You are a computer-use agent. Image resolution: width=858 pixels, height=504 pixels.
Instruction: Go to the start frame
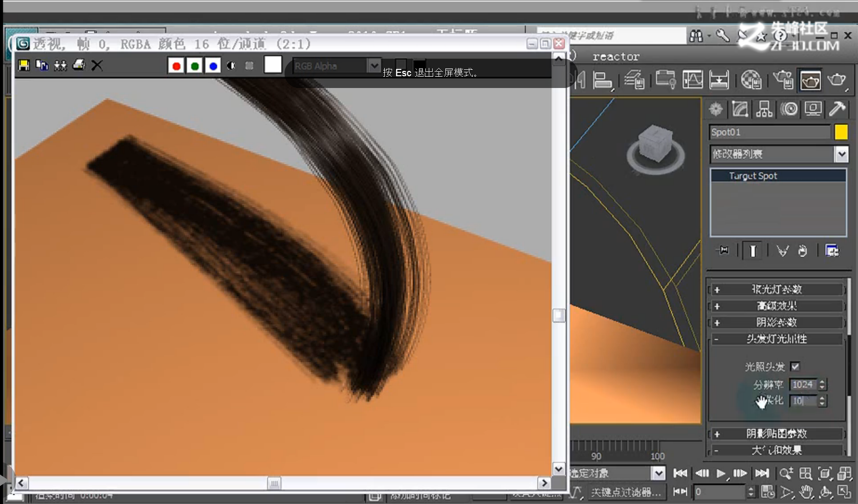(x=680, y=473)
